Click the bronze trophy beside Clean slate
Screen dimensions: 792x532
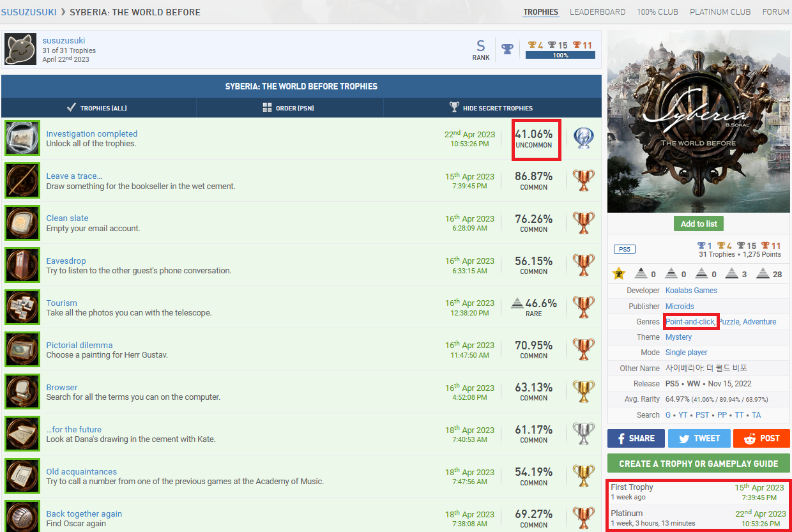pyautogui.click(x=583, y=223)
